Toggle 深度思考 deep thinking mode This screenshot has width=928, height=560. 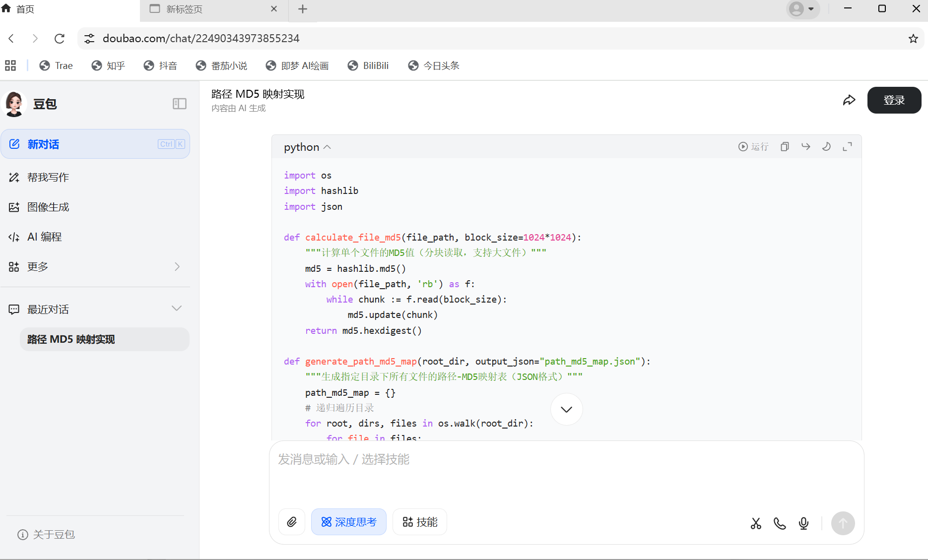coord(349,522)
